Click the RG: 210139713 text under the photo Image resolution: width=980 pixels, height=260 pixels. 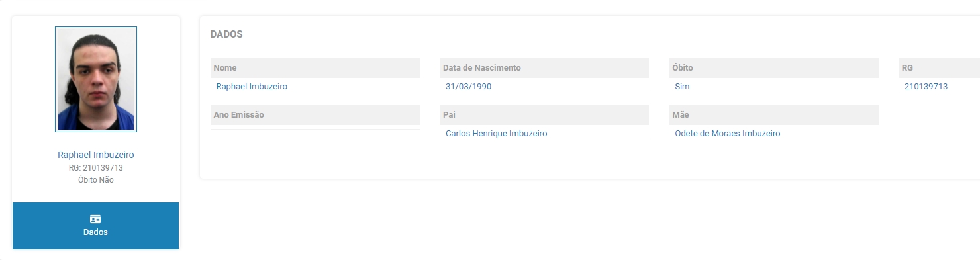click(96, 168)
